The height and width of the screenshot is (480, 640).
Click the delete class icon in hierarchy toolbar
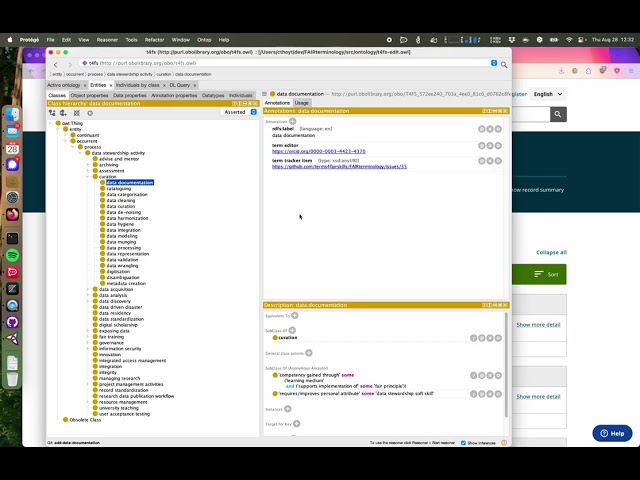click(x=75, y=113)
